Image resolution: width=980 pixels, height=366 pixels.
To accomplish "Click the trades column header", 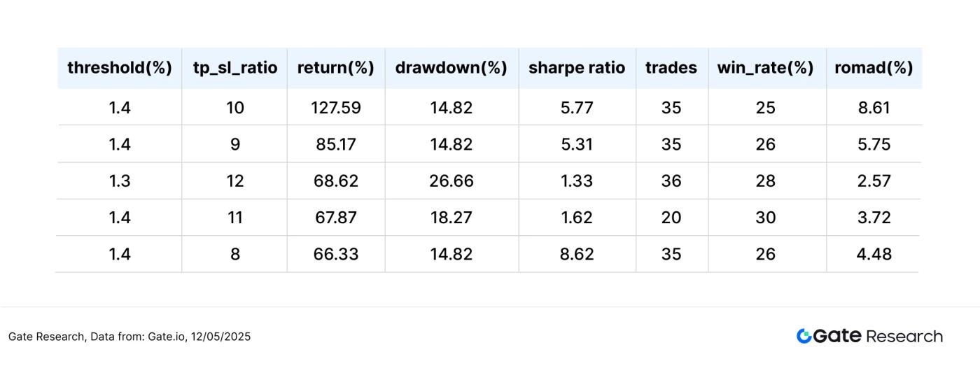I will [671, 68].
